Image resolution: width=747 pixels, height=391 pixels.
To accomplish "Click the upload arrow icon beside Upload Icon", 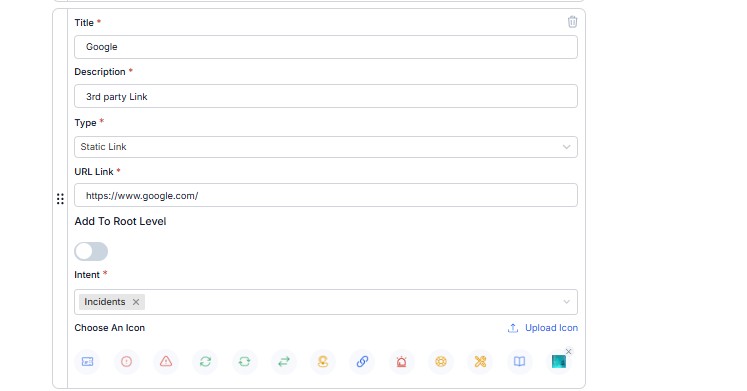I will coord(513,328).
